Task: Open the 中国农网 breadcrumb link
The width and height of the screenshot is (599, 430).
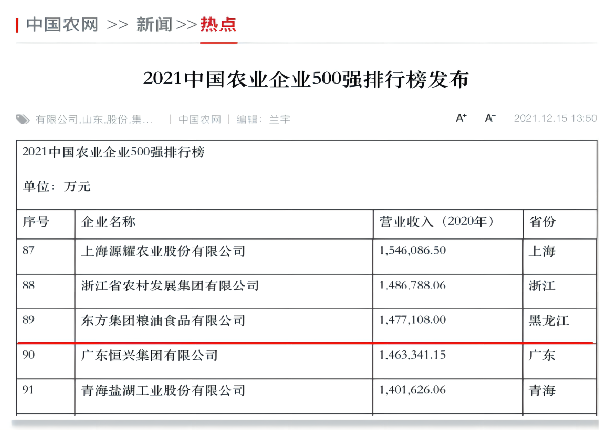Action: [x=62, y=25]
